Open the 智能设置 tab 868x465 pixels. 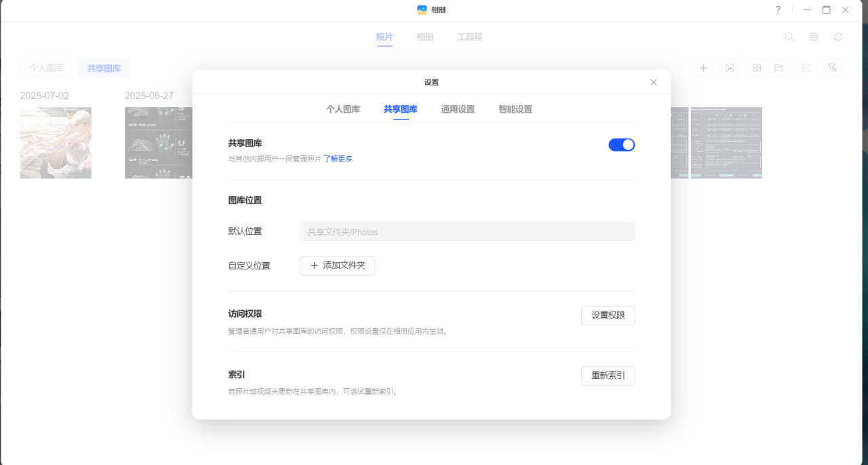tap(515, 109)
